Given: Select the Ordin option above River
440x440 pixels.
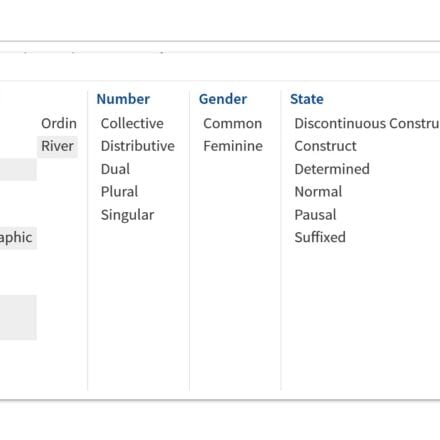Looking at the screenshot, I should click(59, 123).
